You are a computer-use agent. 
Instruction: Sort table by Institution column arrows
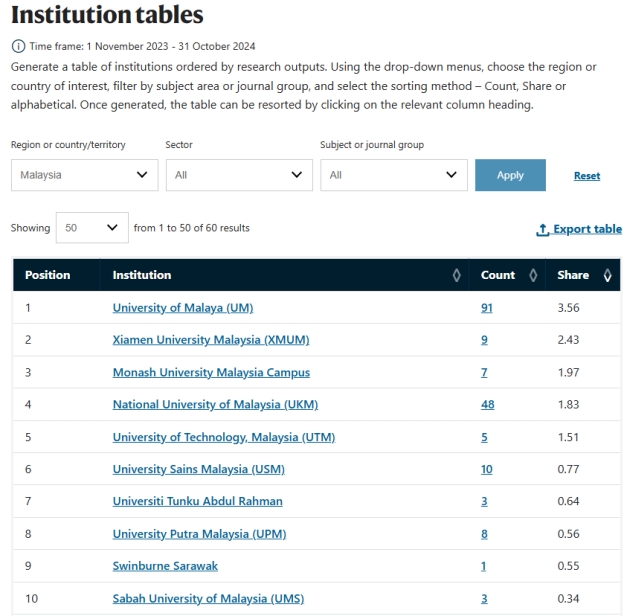456,275
